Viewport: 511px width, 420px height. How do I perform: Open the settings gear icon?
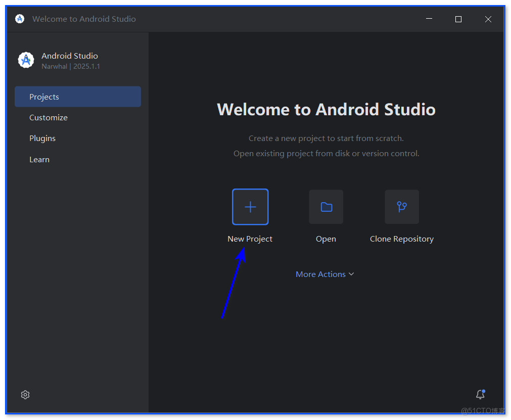click(25, 395)
